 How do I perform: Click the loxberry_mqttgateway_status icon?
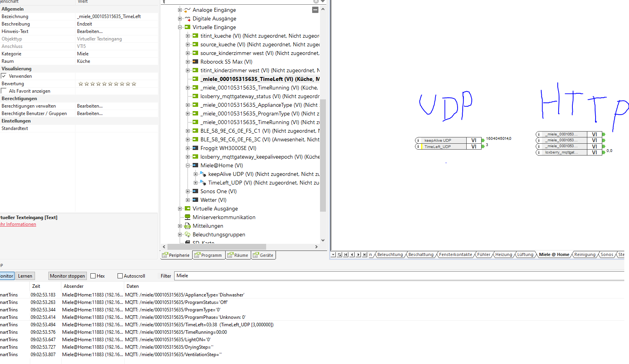point(195,96)
